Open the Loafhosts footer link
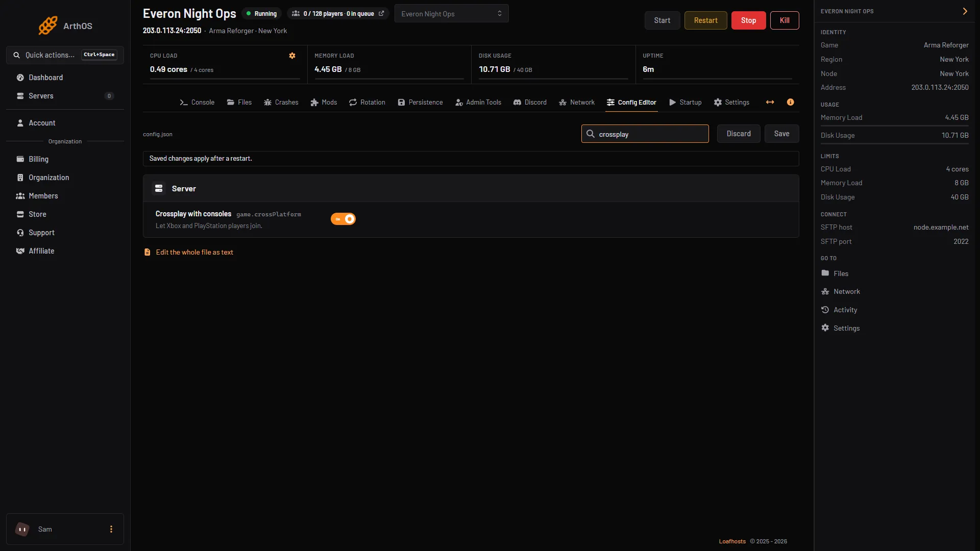980x551 pixels. tap(732, 541)
